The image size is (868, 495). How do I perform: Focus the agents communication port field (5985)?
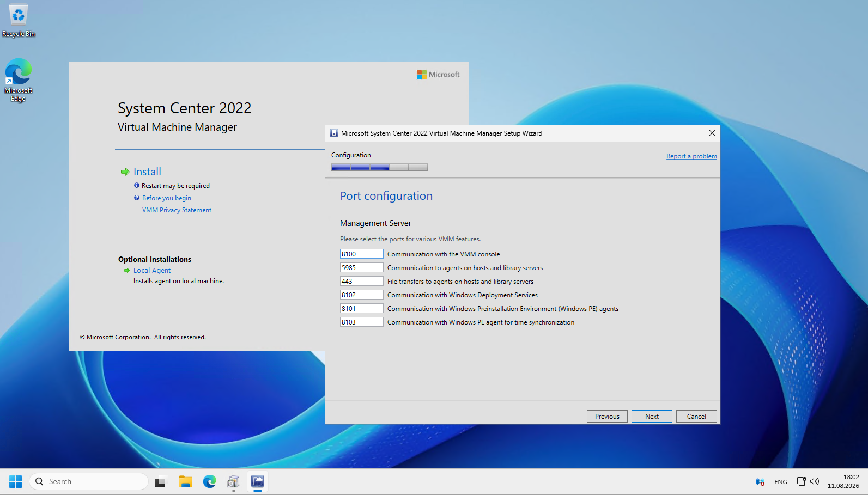(362, 267)
